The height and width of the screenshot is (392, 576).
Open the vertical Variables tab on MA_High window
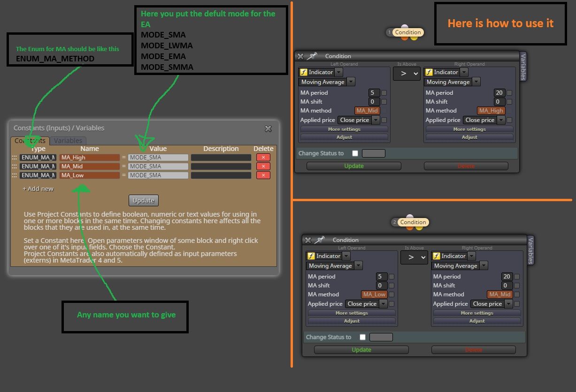click(523, 66)
